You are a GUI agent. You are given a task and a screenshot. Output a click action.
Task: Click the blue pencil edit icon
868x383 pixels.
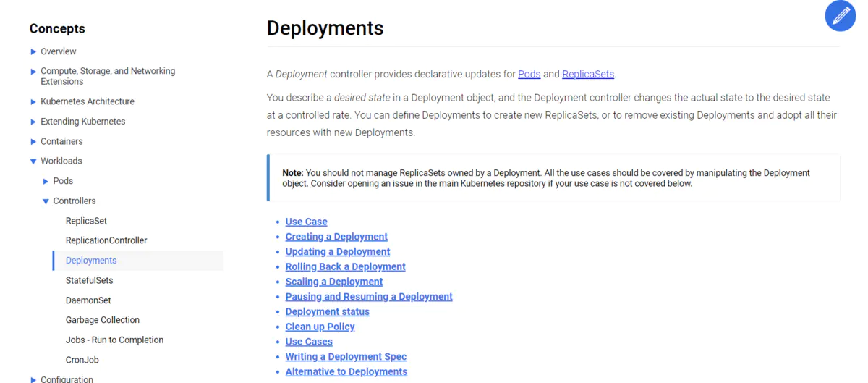tap(840, 16)
